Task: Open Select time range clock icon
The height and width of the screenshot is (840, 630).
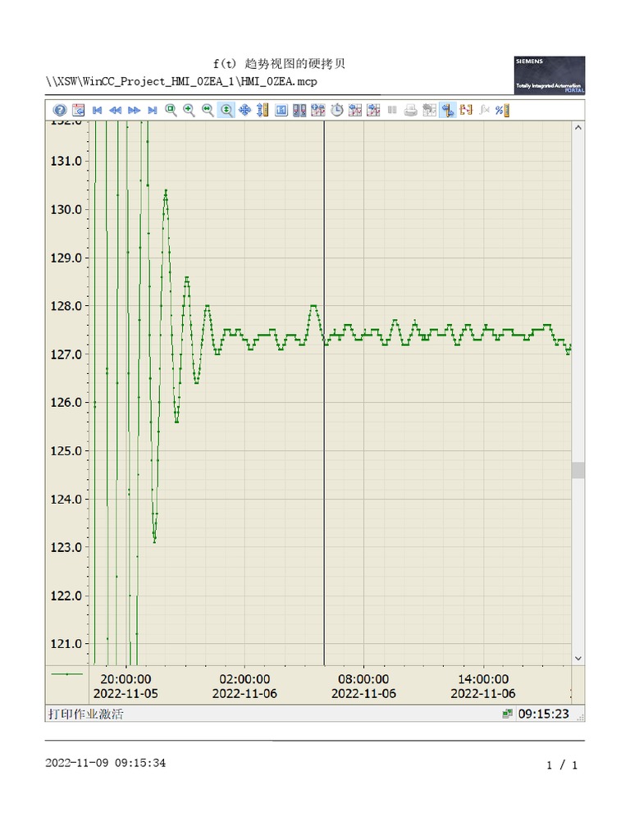Action: click(337, 111)
